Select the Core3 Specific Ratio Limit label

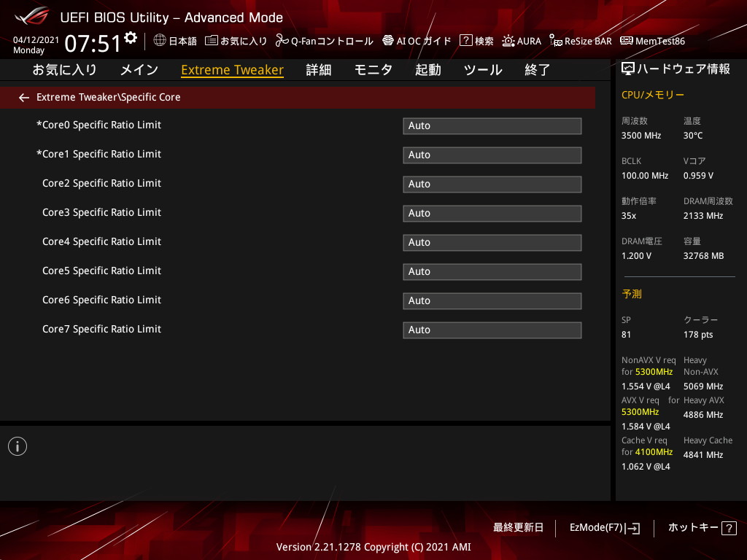101,212
